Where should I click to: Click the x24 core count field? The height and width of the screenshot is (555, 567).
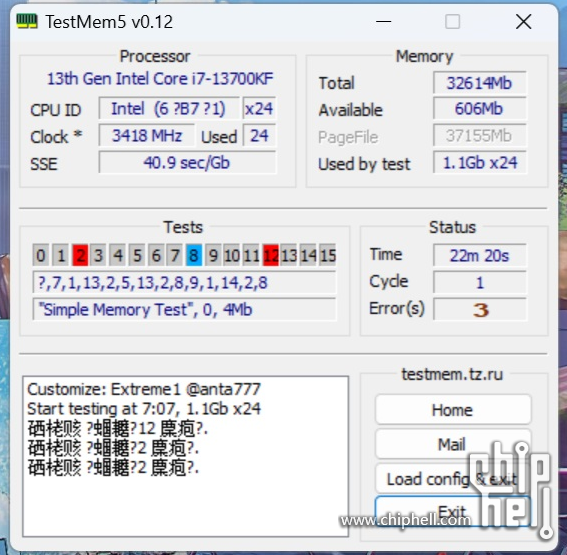[x=259, y=108]
